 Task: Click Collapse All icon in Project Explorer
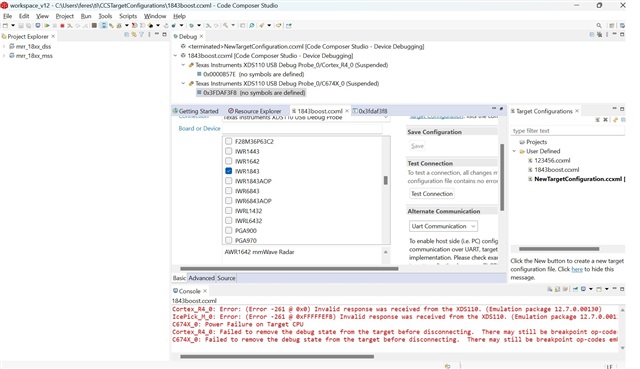(127, 35)
